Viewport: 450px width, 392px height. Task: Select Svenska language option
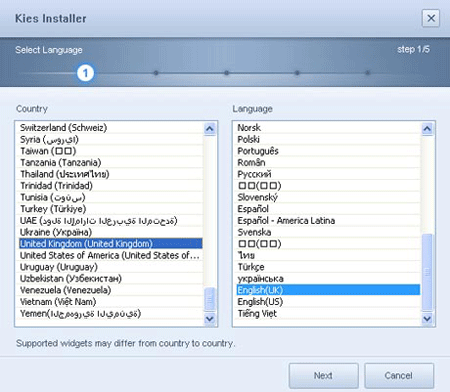point(328,232)
